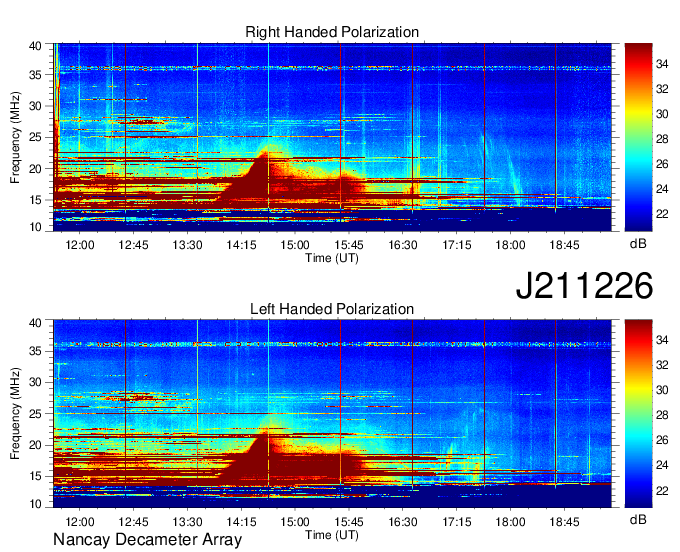Click the 10 MHz tick on Right Handed plot
This screenshot has width=680, height=552.
click(x=36, y=227)
